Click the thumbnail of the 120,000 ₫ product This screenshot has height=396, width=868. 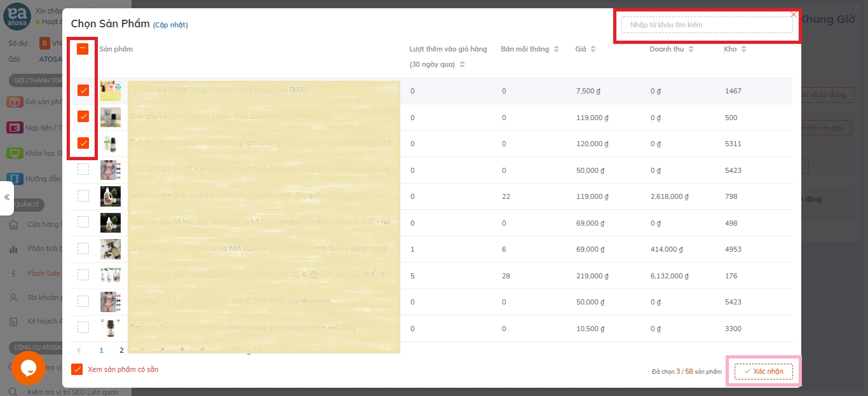111,144
